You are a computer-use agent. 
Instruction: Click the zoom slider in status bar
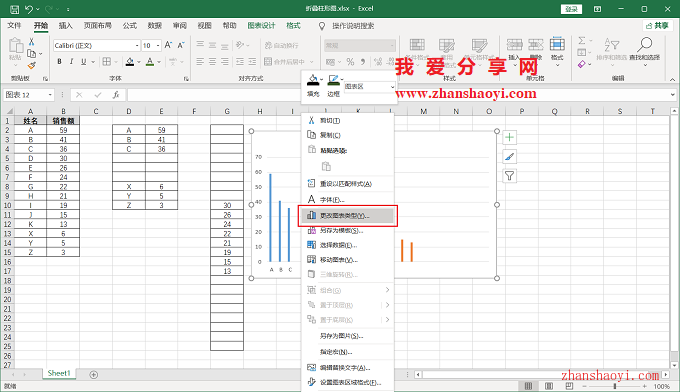615,386
